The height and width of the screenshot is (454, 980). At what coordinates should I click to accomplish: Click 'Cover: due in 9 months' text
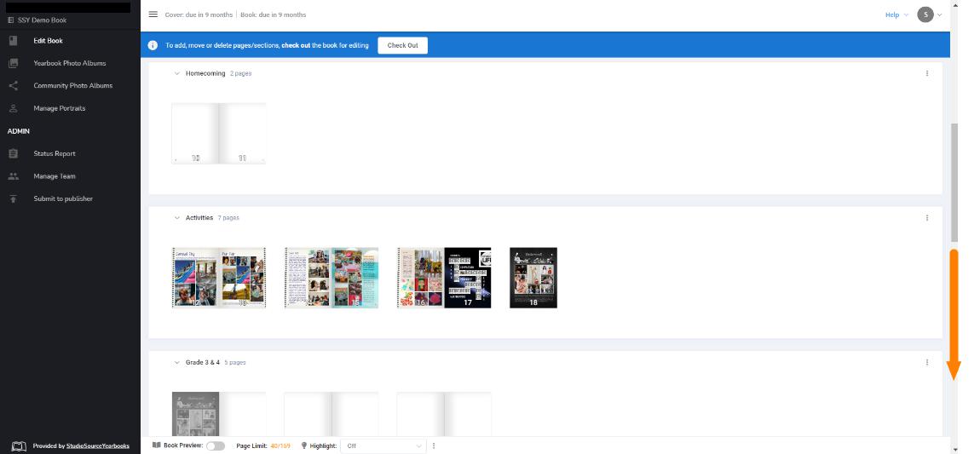tap(199, 15)
